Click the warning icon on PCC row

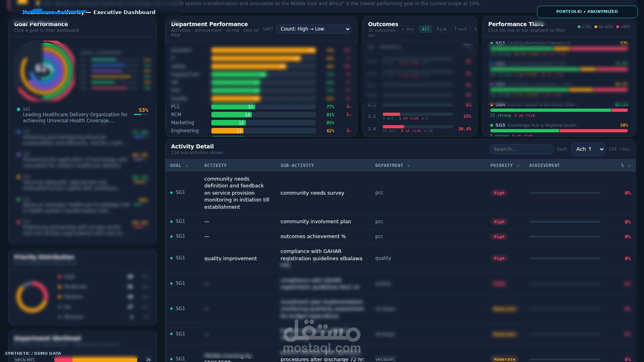click(x=350, y=107)
